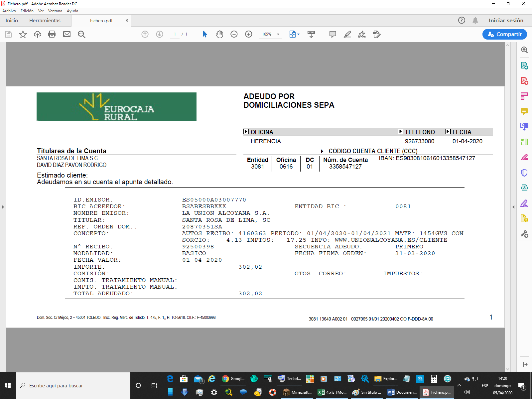The width and height of the screenshot is (532, 399).
Task: Select the Hand pan tool
Action: pyautogui.click(x=219, y=34)
